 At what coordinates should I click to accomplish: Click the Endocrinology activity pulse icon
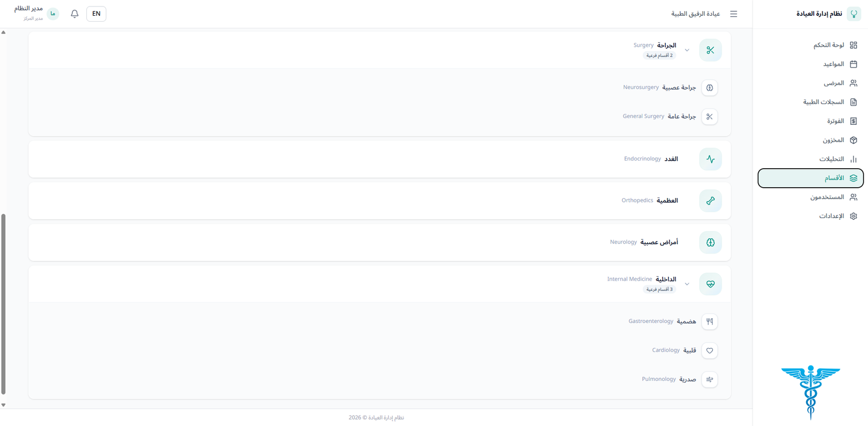coord(710,159)
